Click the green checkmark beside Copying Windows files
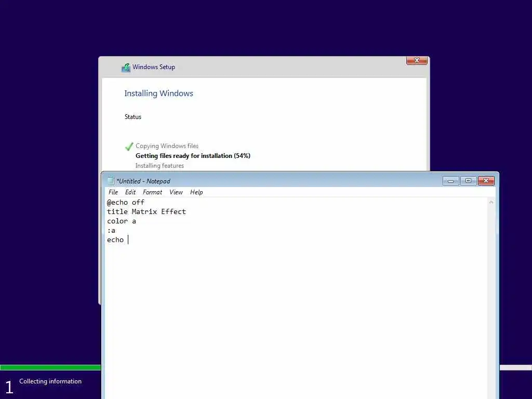532x399 pixels. pos(129,147)
